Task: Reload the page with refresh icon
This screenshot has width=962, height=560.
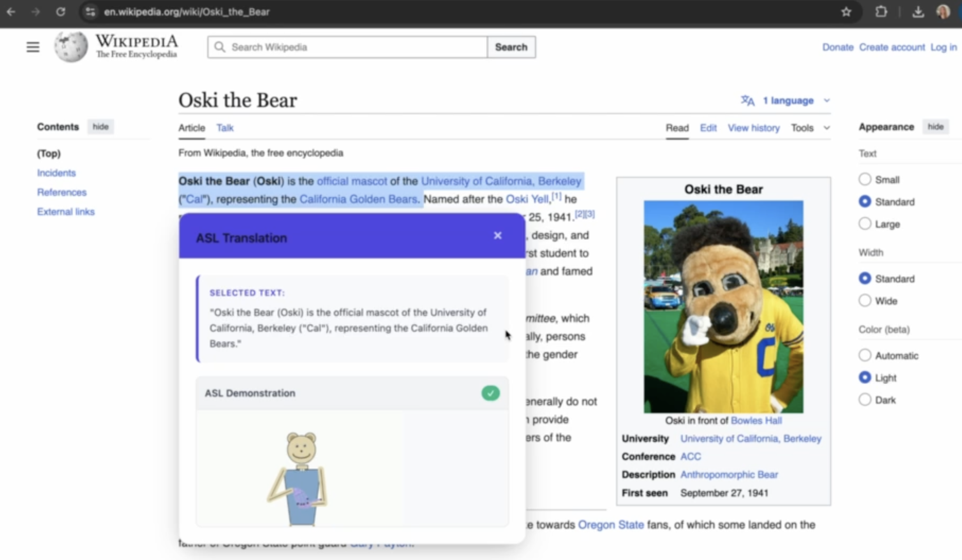Action: coord(60,12)
